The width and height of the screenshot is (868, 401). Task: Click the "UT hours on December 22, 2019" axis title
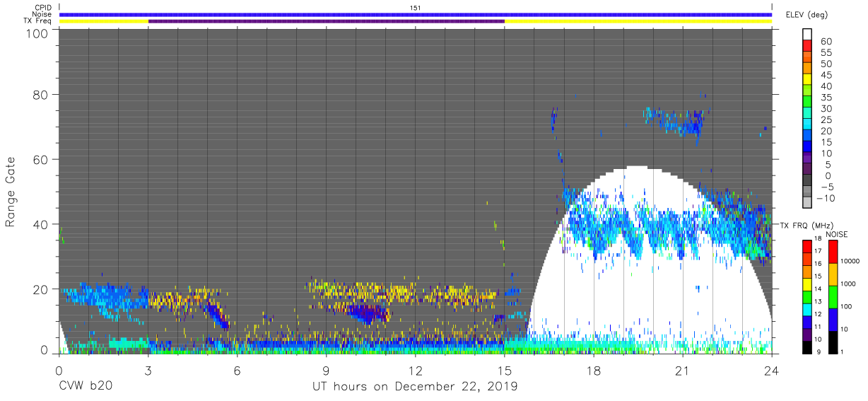[416, 386]
